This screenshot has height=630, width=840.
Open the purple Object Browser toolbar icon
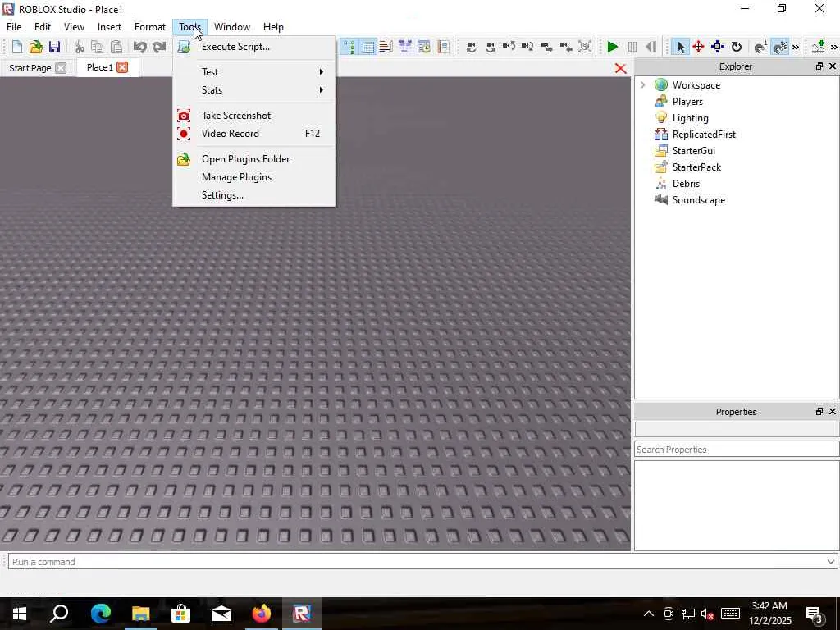tap(405, 47)
